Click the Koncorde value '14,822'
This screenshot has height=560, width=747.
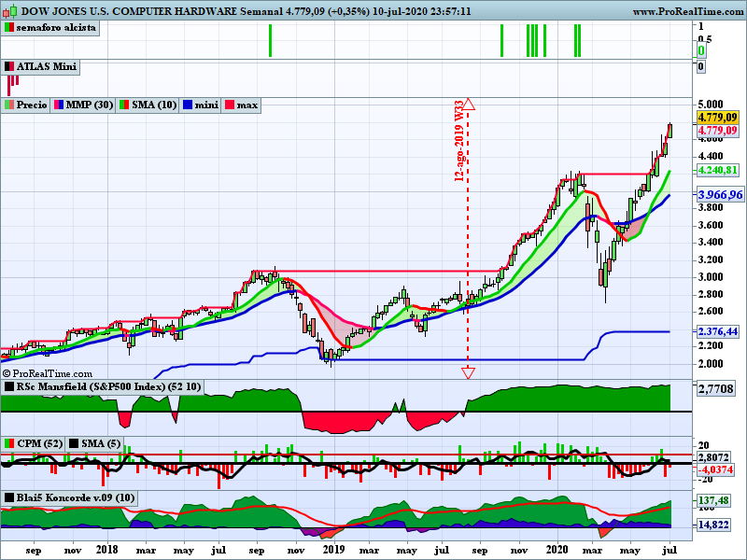[x=713, y=525]
